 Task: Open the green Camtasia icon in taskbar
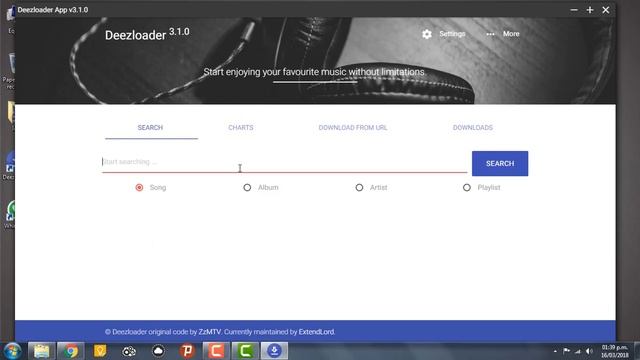tap(245, 351)
